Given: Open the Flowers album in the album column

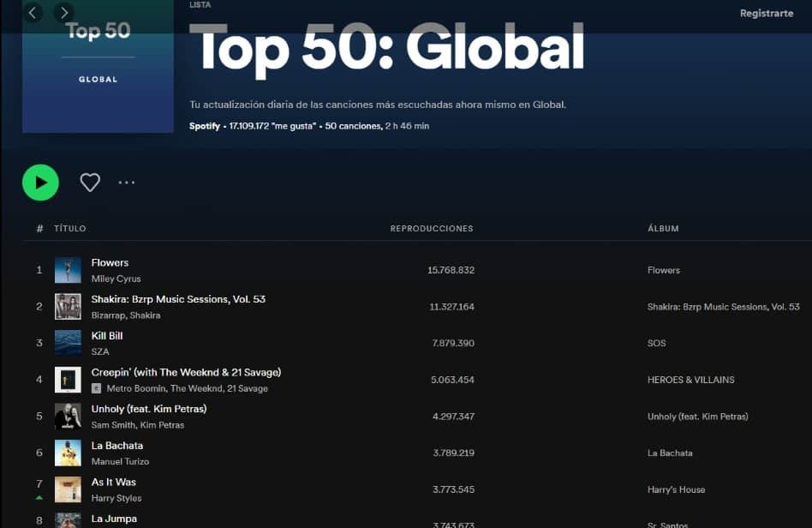Looking at the screenshot, I should tap(663, 271).
